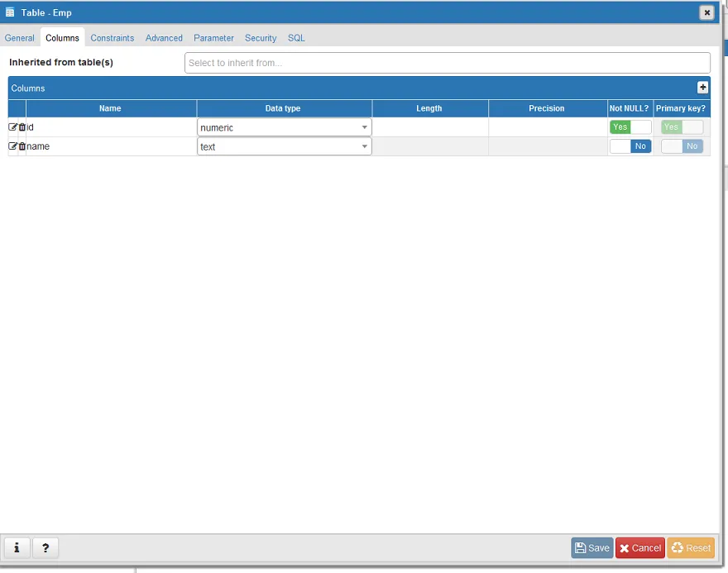Click the Length column header
Image resolution: width=728 pixels, height=573 pixels.
click(x=429, y=108)
